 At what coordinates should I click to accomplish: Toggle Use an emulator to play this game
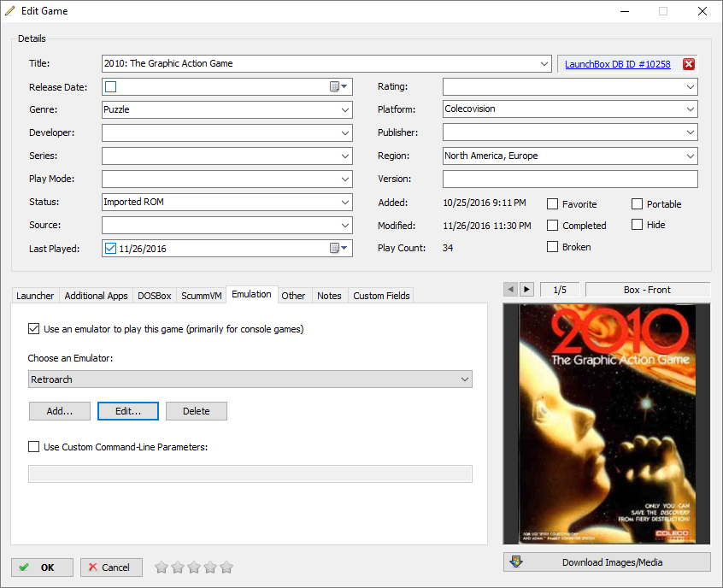click(33, 329)
